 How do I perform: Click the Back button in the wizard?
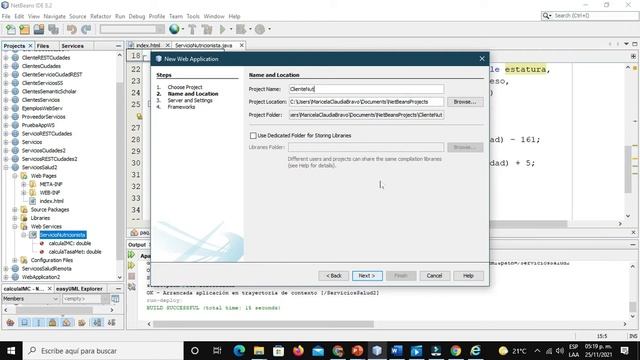pyautogui.click(x=333, y=276)
